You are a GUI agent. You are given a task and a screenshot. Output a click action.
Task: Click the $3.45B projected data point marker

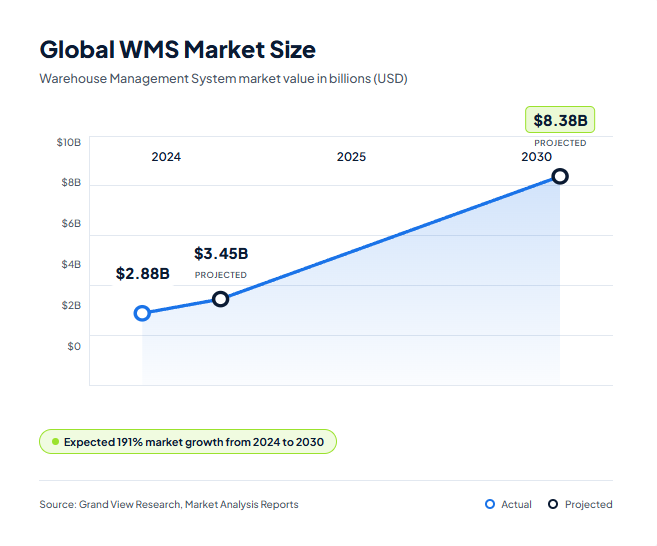(221, 299)
